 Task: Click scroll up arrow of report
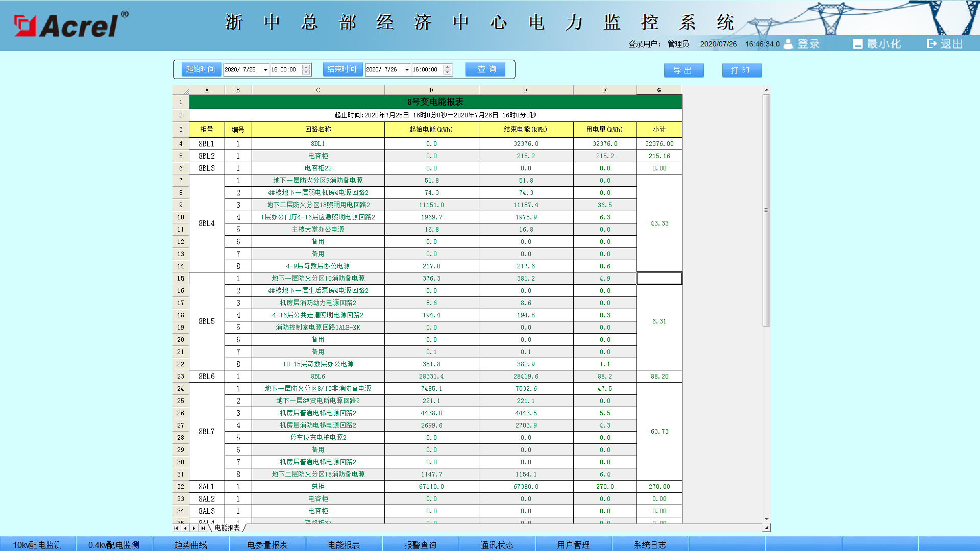pyautogui.click(x=766, y=90)
